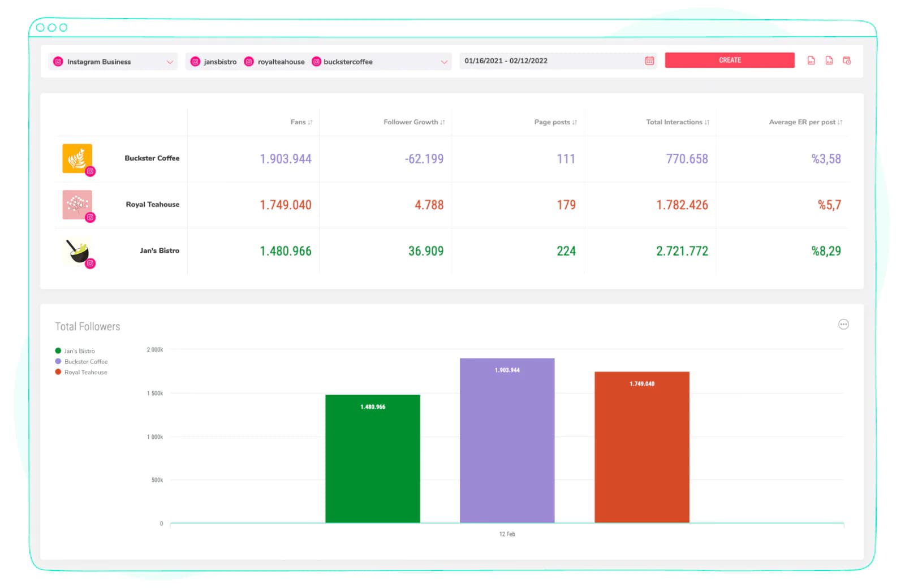The height and width of the screenshot is (588, 905).
Task: Click the Jan's Bistro page posts value 224
Action: point(566,251)
